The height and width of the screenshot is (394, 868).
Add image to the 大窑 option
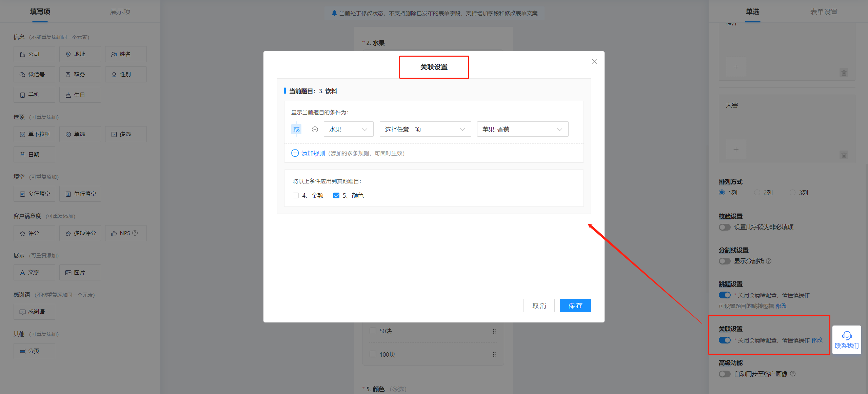(x=736, y=149)
